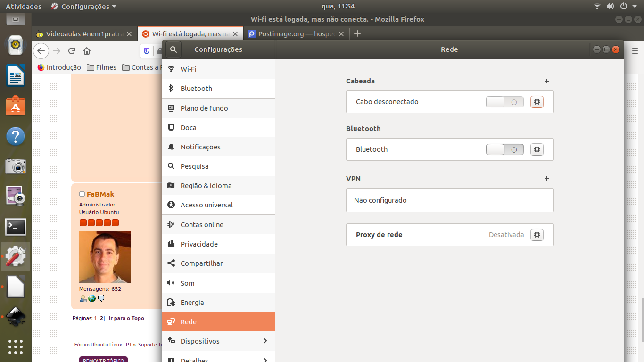Open the FaBMak user profile link
Image resolution: width=644 pixels, height=362 pixels.
tap(100, 194)
